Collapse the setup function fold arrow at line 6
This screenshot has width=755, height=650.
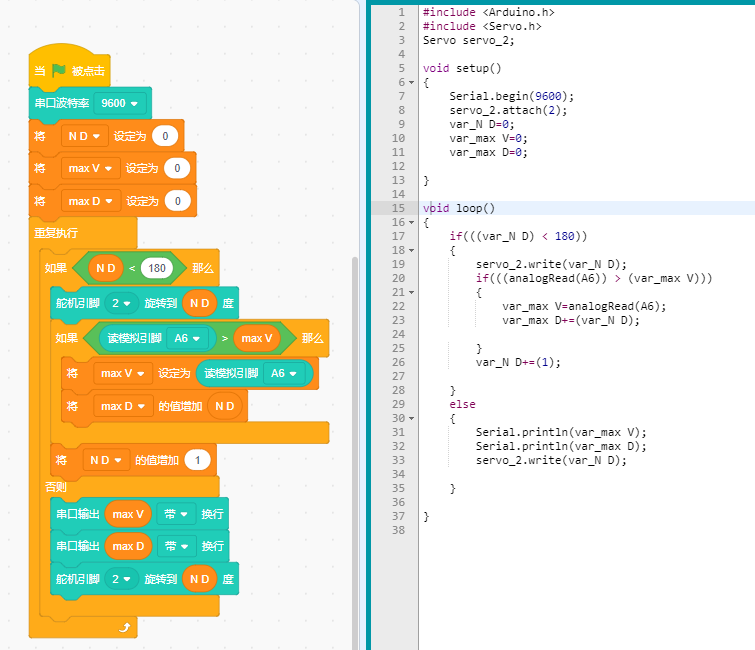[412, 82]
